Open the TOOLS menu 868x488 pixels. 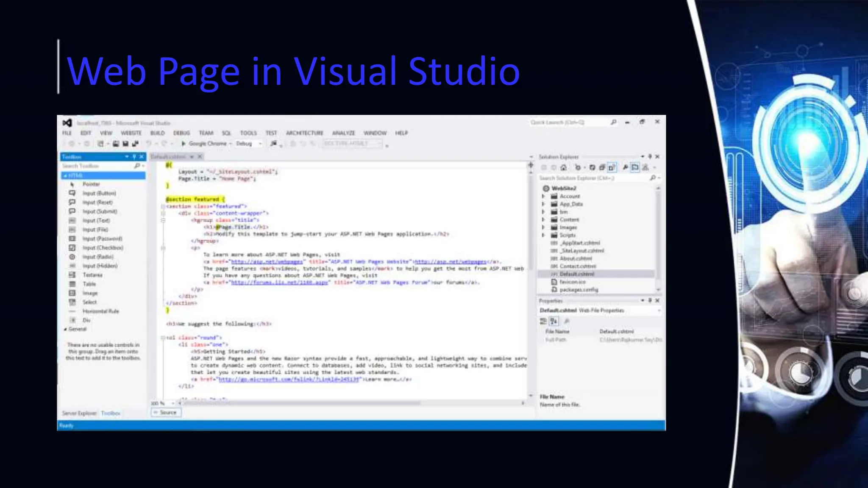248,133
